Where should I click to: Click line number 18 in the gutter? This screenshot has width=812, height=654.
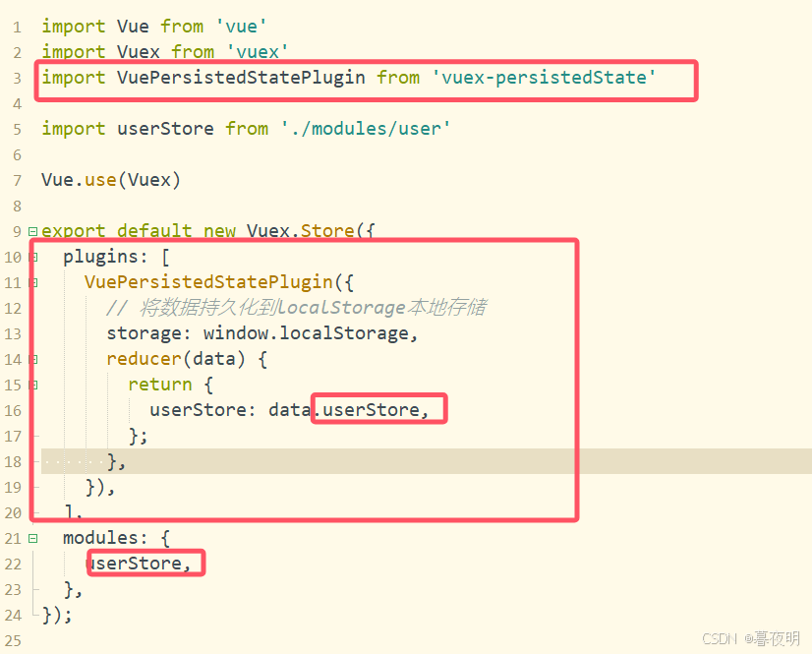click(x=14, y=460)
